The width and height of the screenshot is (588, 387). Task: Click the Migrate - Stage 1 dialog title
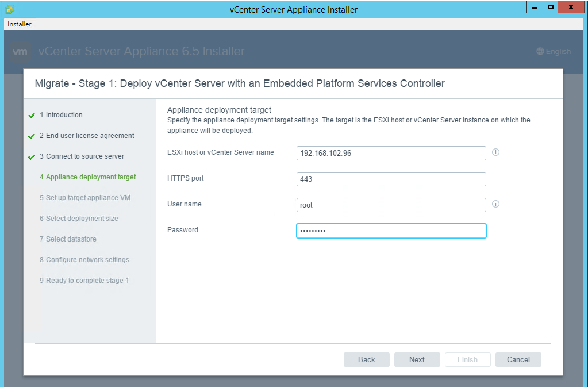tap(240, 83)
